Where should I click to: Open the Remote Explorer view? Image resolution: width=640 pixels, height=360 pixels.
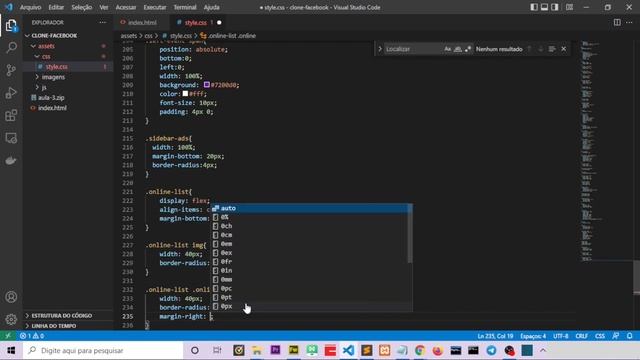11,138
